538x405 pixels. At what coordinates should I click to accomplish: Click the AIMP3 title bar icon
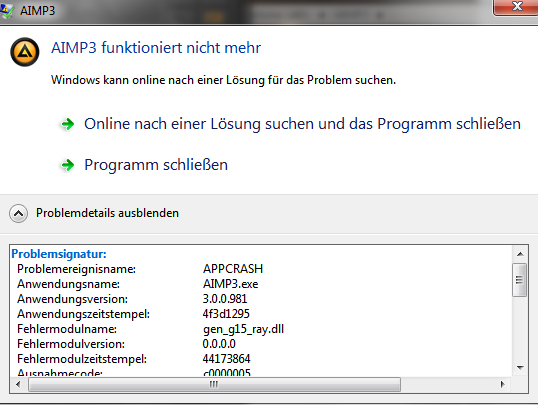click(7, 11)
